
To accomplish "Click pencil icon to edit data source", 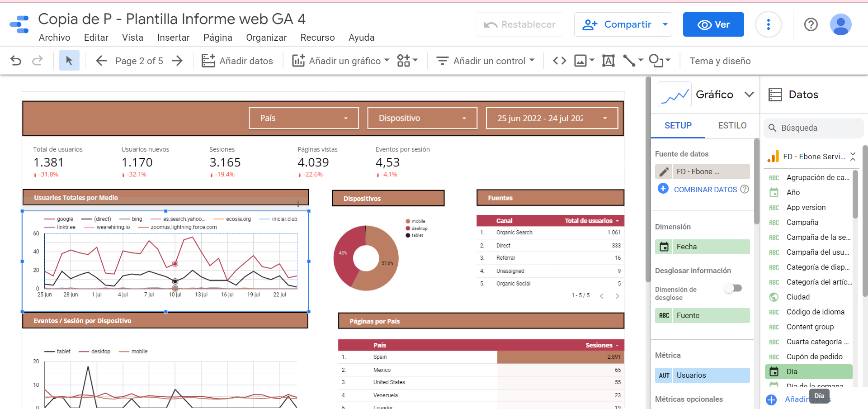I will pos(664,172).
